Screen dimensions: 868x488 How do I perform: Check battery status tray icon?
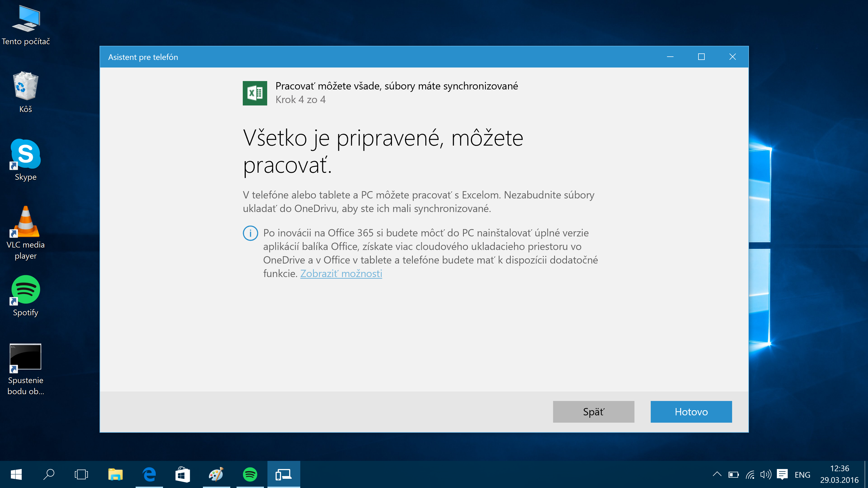733,474
